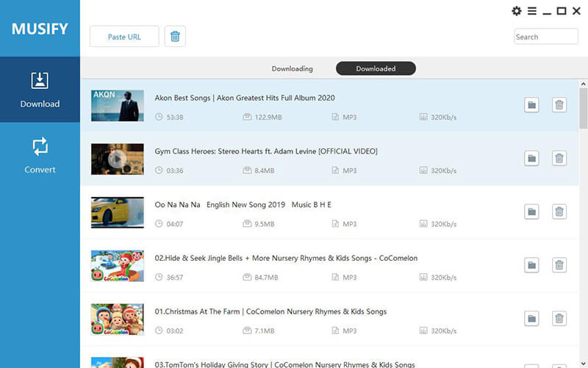This screenshot has width=588, height=368.
Task: Open folder for Gym Class Heroes track
Action: click(x=531, y=159)
